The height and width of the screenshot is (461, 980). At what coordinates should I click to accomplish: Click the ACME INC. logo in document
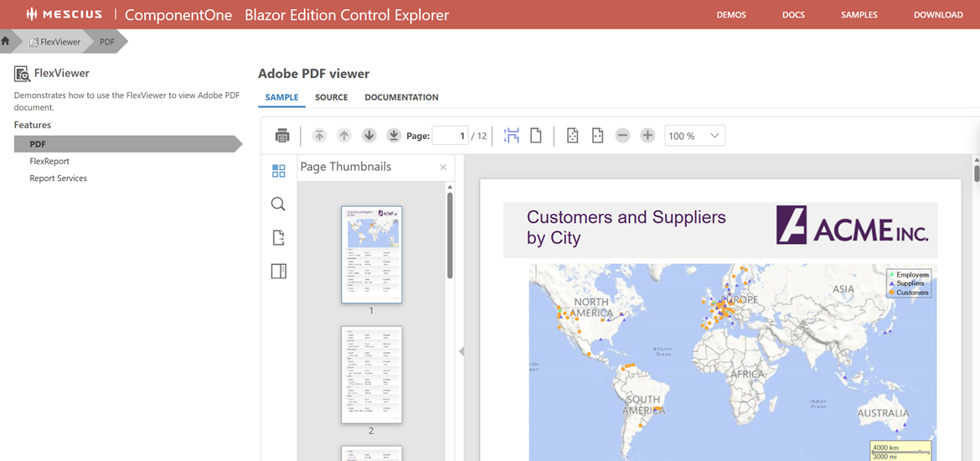point(852,225)
